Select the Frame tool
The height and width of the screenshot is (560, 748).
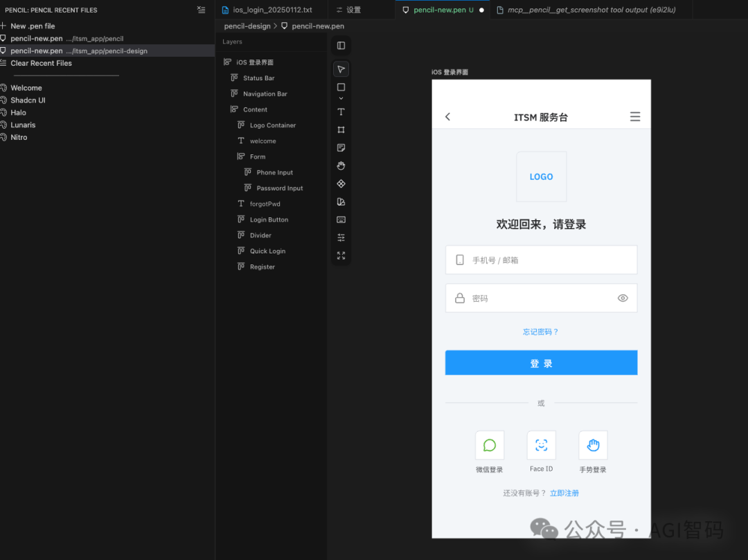coord(341,129)
